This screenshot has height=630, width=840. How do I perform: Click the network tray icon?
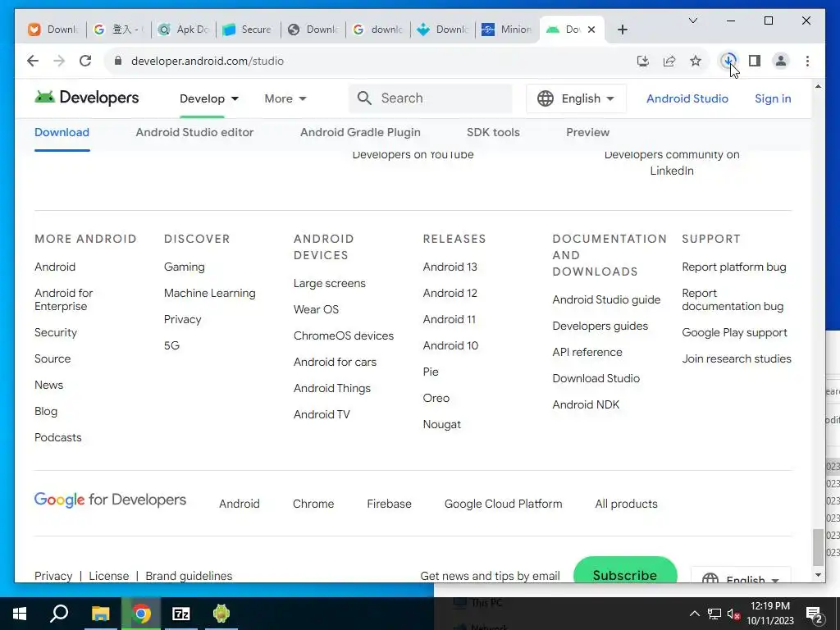(714, 614)
